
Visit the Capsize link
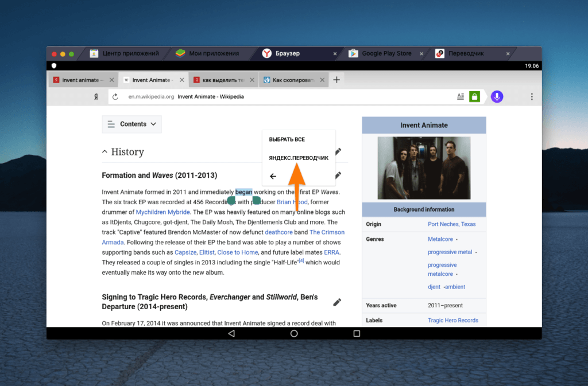click(x=185, y=252)
